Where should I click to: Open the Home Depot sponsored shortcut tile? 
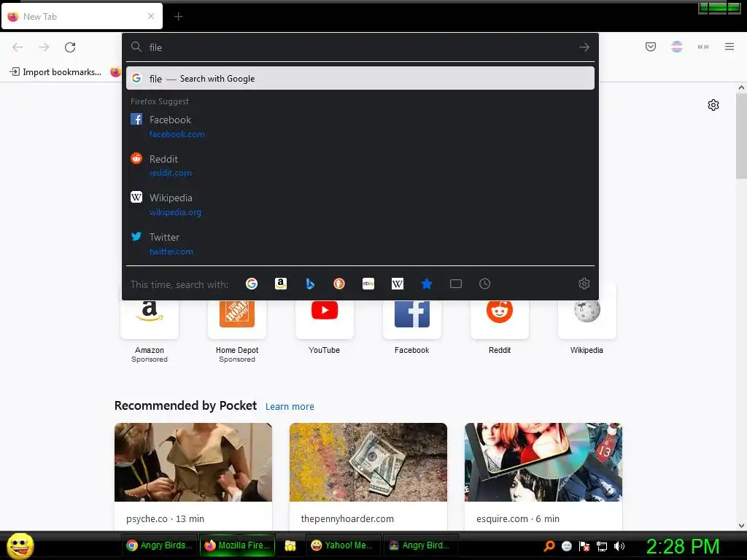pos(237,324)
